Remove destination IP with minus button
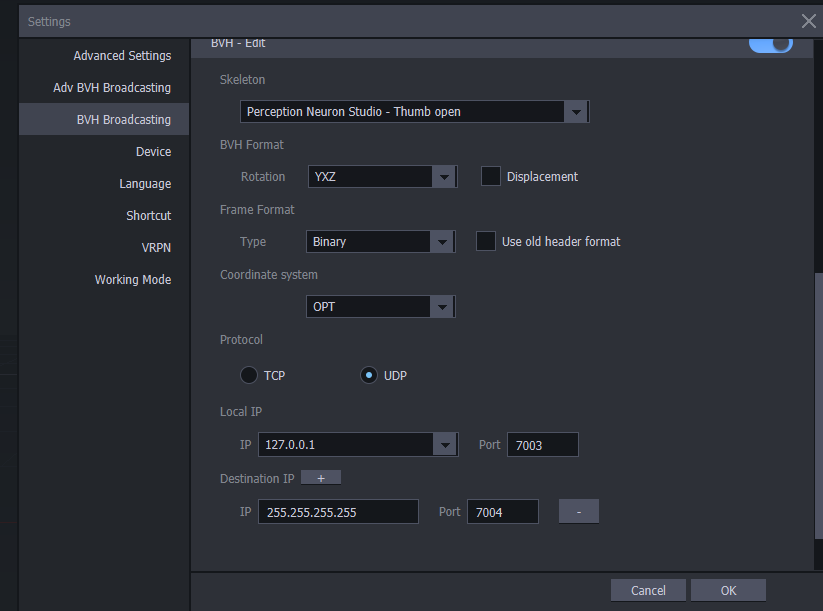Viewport: 823px width, 611px height. 578,512
